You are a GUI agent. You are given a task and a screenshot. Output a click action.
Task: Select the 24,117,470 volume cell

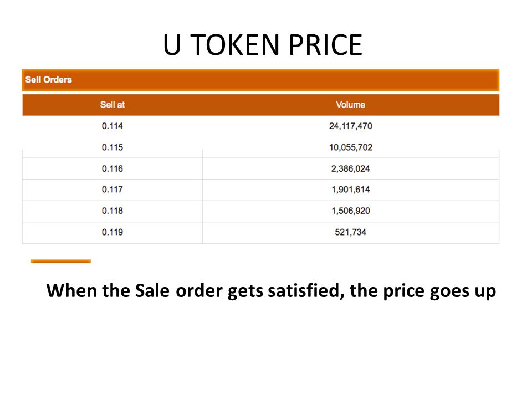(350, 126)
